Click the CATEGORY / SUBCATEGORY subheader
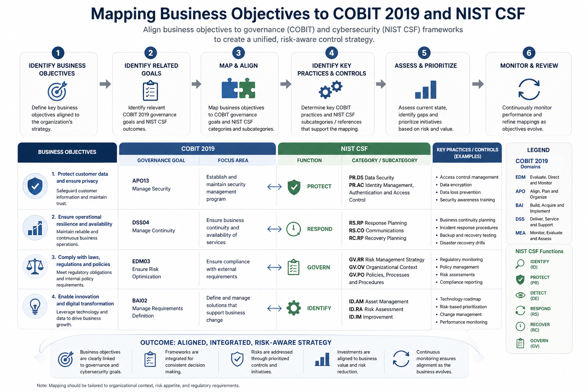This screenshot has height=392, width=588. pos(385,160)
